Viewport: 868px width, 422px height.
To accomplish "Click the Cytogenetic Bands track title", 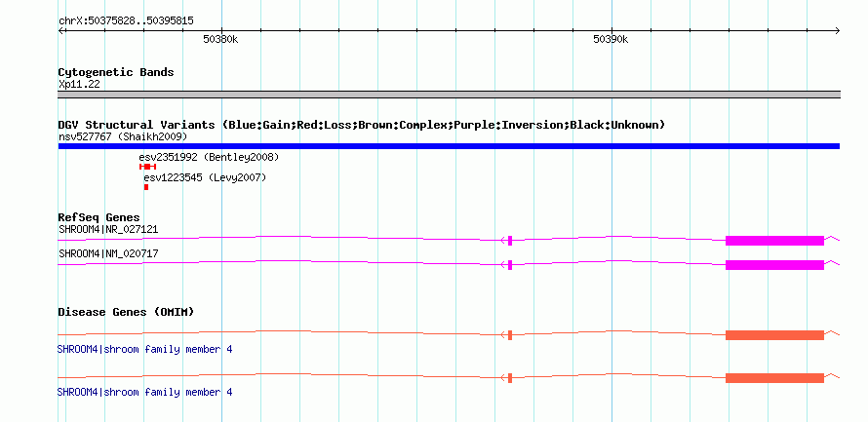I will 116,72.
